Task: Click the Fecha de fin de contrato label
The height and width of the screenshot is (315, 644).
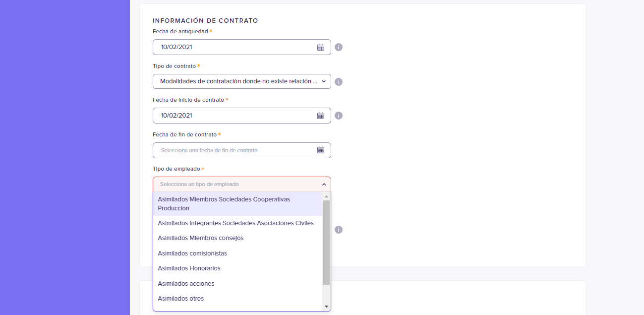Action: point(185,134)
